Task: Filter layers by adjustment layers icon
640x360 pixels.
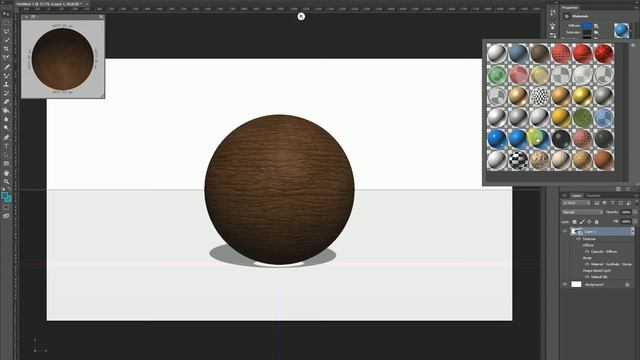Action: click(604, 203)
